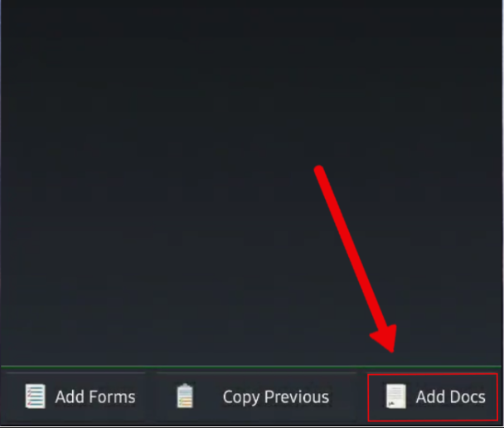Click the Copy Previous clipboard icon
Image resolution: width=504 pixels, height=428 pixels.
click(185, 396)
